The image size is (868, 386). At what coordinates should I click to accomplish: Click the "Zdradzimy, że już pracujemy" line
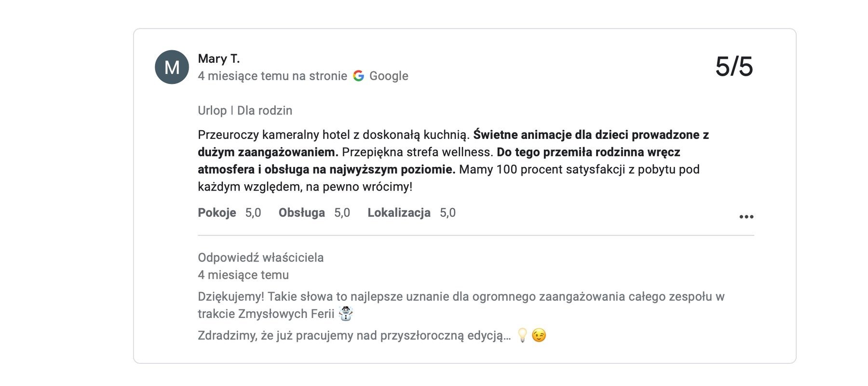[354, 335]
